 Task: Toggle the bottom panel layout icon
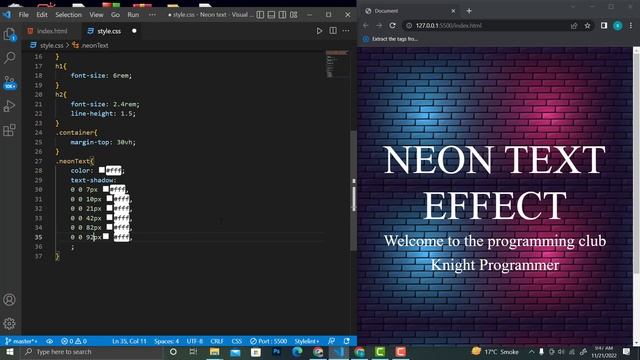point(271,15)
